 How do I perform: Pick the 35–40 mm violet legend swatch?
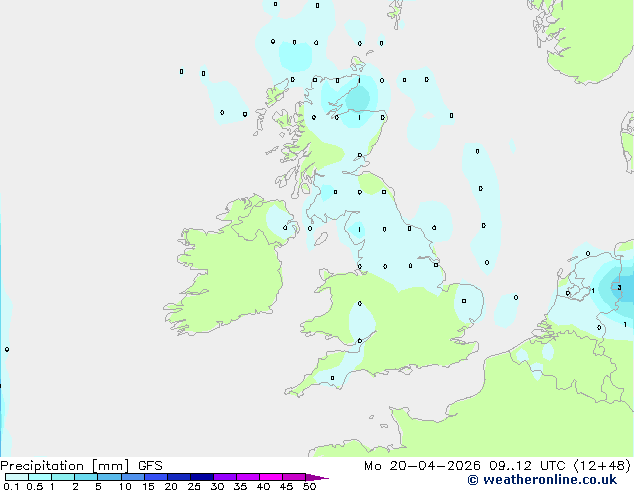(x=248, y=477)
